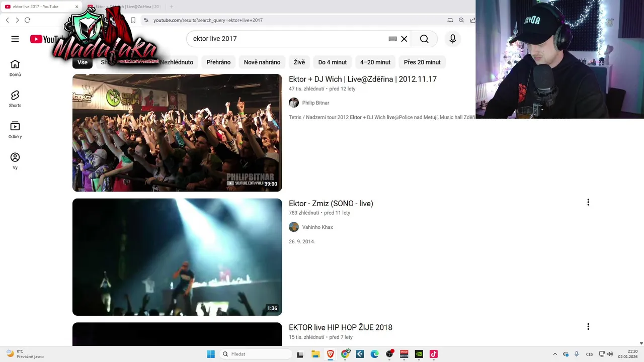This screenshot has width=644, height=362.
Task: Open 'Ektor - Zmiz (SONO - live)' title
Action: coord(331,204)
